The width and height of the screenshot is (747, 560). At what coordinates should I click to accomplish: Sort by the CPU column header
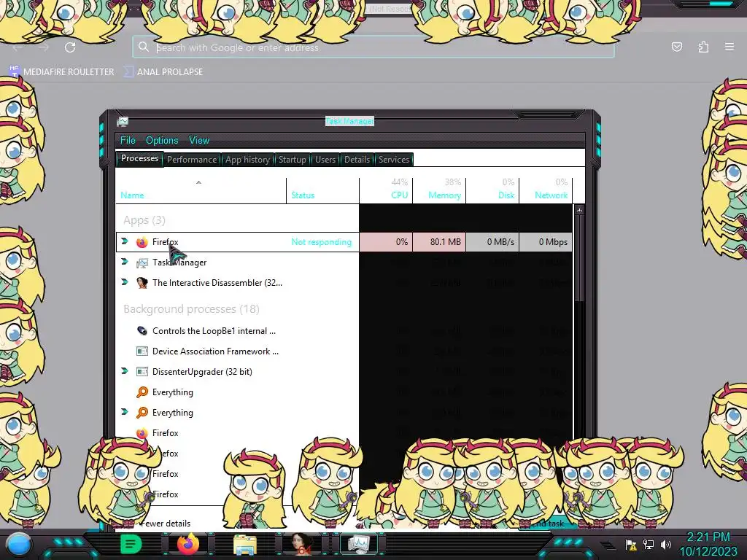[386, 190]
